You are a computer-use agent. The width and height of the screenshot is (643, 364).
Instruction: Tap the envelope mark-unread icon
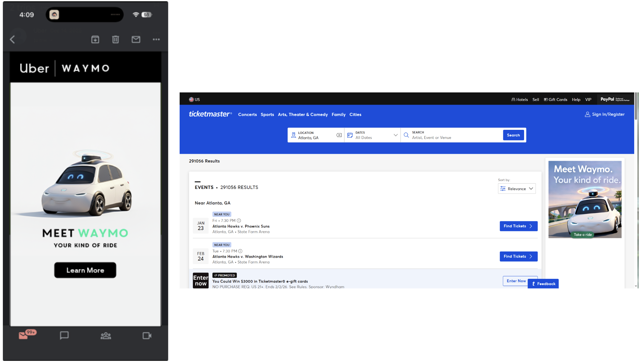click(x=136, y=40)
